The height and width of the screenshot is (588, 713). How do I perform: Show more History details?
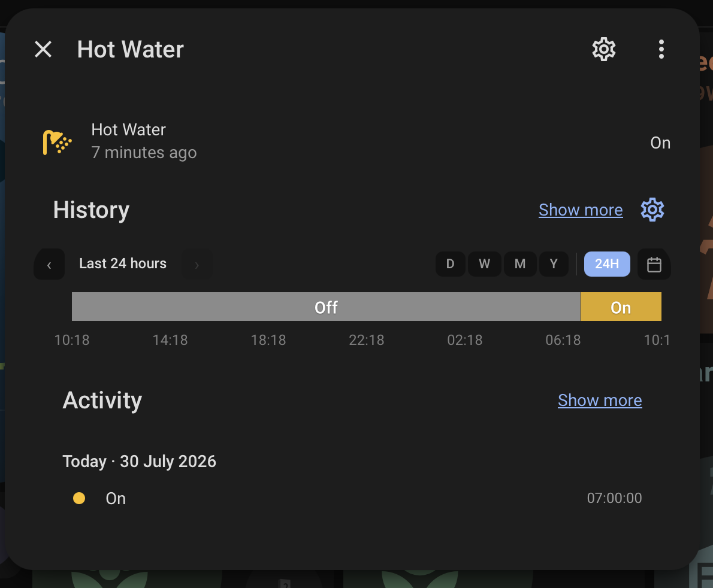[581, 210]
